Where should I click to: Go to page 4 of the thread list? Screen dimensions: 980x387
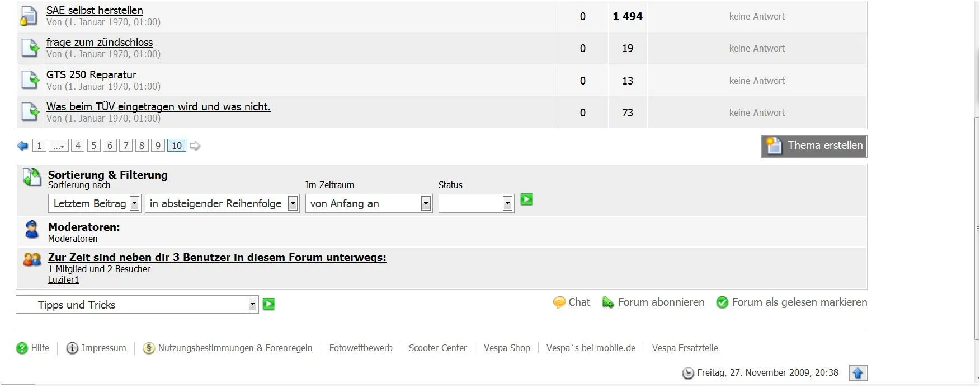[78, 146]
